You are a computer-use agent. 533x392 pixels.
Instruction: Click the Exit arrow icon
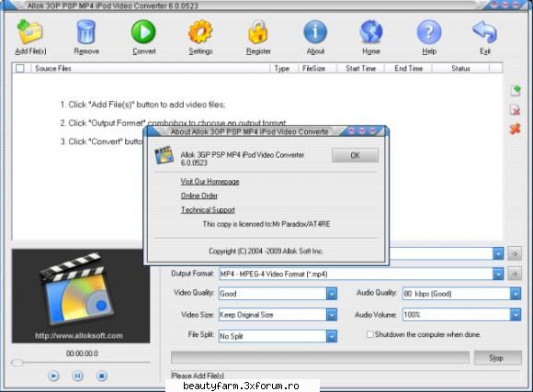(x=484, y=31)
